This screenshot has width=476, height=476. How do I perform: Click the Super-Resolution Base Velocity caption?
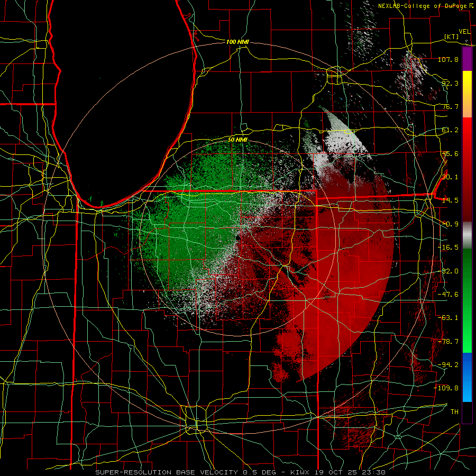(x=241, y=472)
